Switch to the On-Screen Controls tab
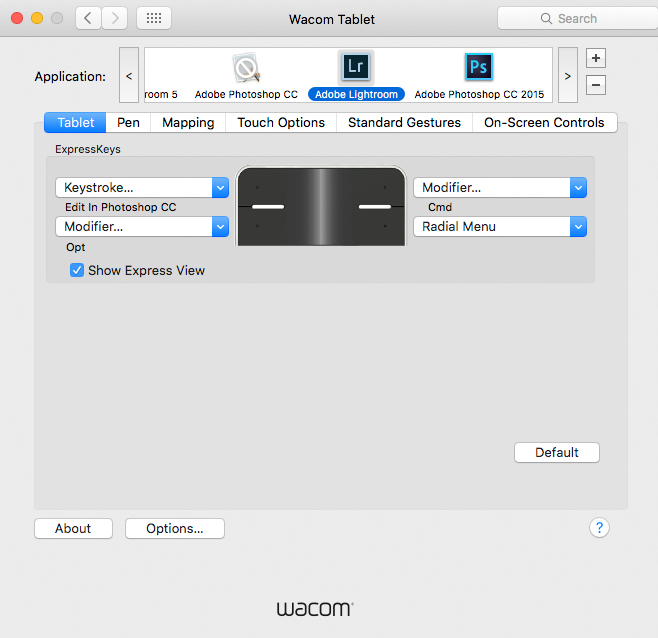 pyautogui.click(x=544, y=123)
